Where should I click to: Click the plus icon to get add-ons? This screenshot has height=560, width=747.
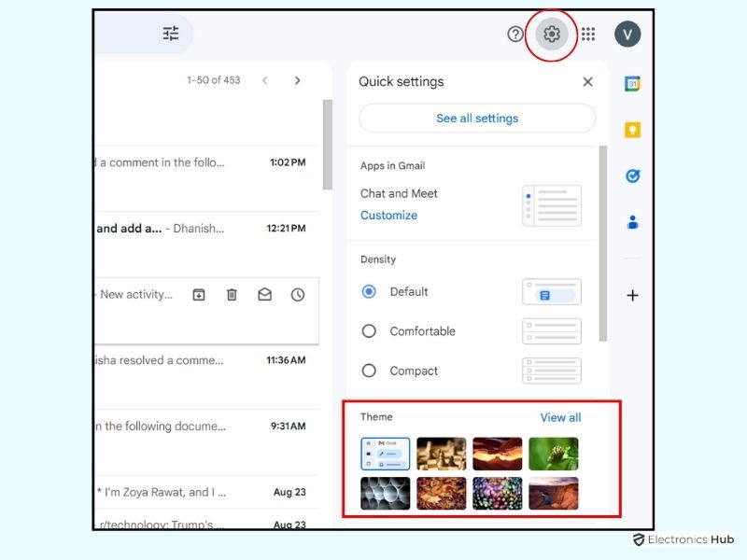pos(632,295)
